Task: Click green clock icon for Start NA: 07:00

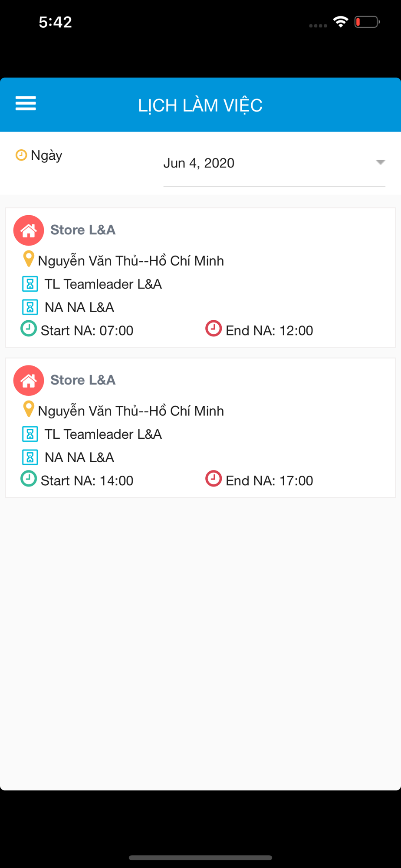Action: click(29, 329)
